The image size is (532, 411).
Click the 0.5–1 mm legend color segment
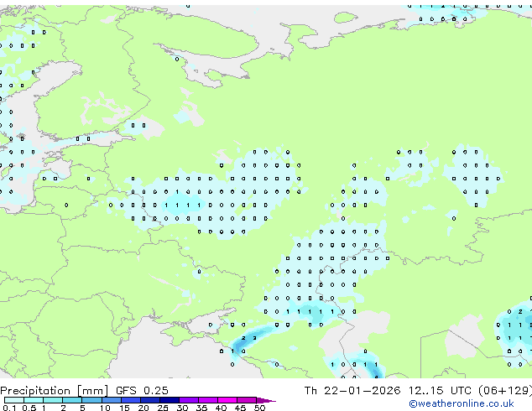[x=34, y=400]
